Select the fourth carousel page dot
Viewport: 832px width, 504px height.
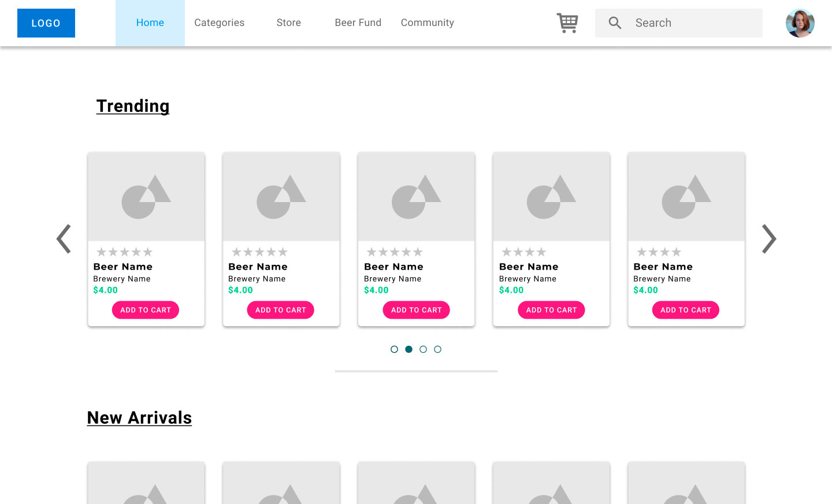pyautogui.click(x=437, y=349)
